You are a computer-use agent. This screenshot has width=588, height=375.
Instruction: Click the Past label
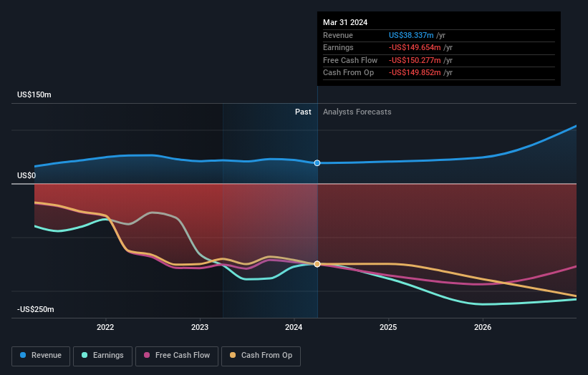click(x=303, y=112)
